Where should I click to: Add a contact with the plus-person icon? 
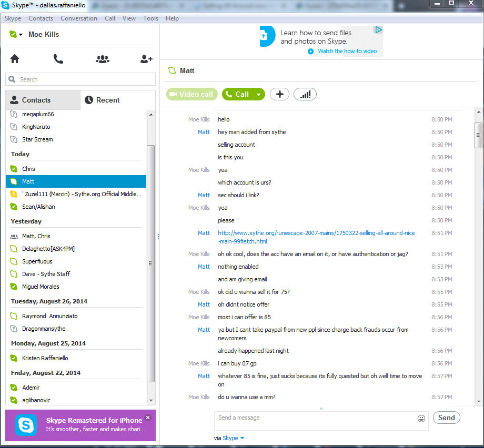pos(146,58)
